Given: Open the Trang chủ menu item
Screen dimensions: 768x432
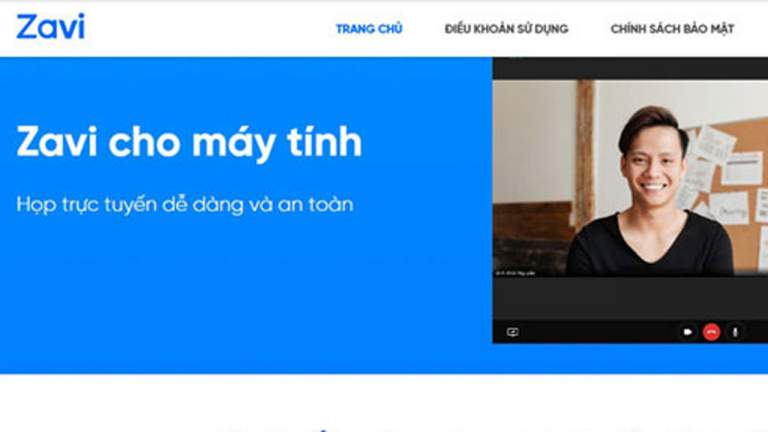Looking at the screenshot, I should (369, 29).
